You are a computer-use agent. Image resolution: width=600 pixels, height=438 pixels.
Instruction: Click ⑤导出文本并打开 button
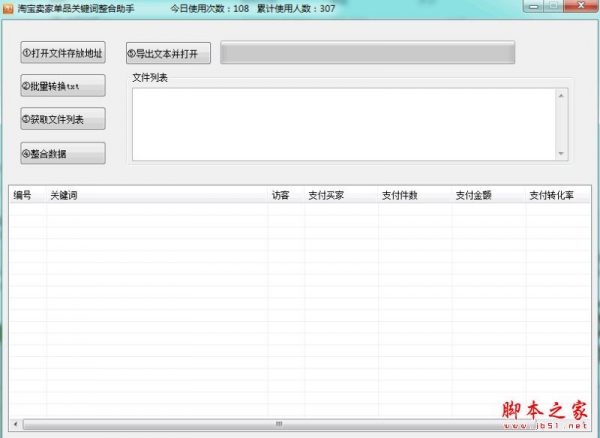(168, 53)
